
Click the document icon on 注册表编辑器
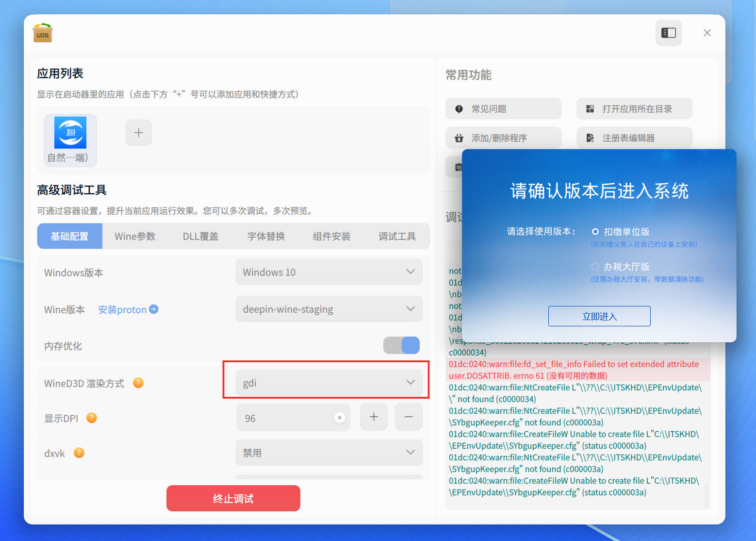590,138
